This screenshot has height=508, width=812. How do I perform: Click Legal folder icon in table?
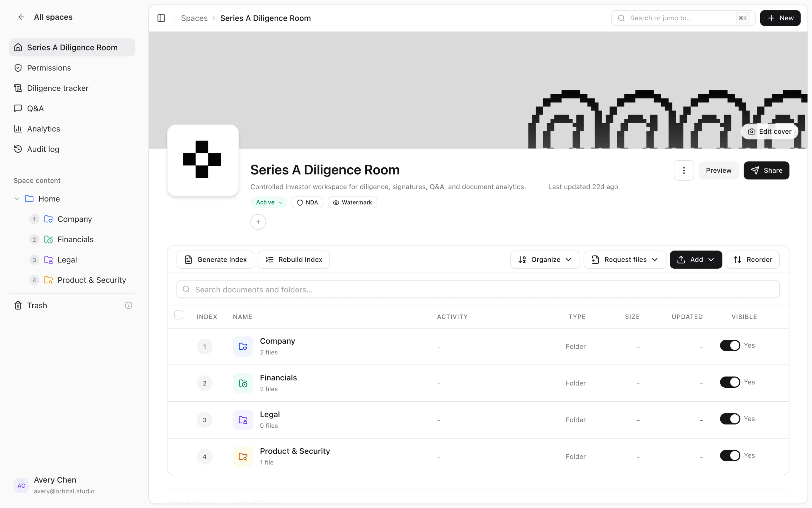[x=243, y=420]
